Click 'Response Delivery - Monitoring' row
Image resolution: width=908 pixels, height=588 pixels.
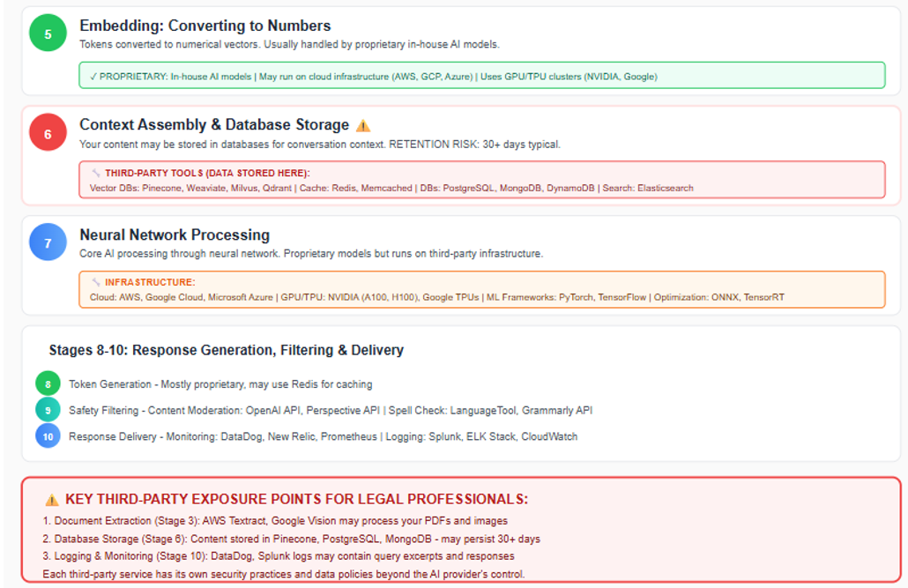pyautogui.click(x=324, y=436)
